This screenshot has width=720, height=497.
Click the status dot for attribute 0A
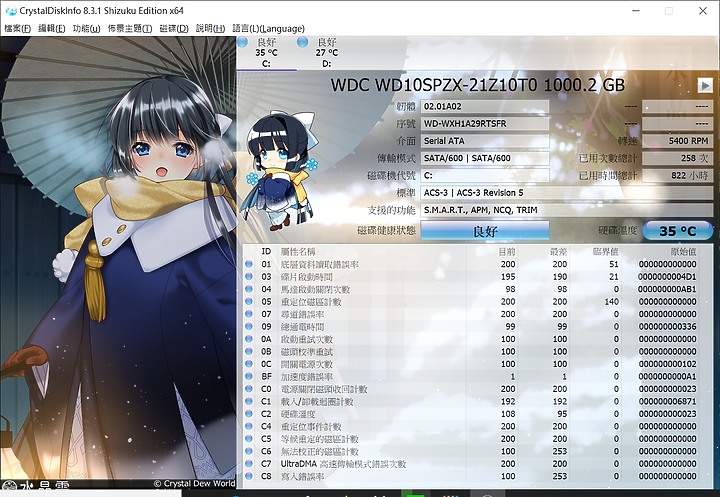click(249, 339)
